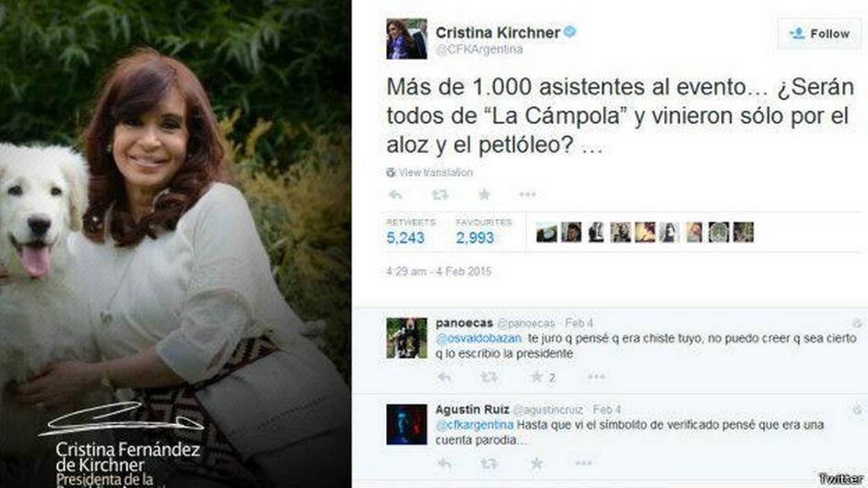The height and width of the screenshot is (488, 868).
Task: Open more options on panoecas's reply
Action: click(x=595, y=377)
